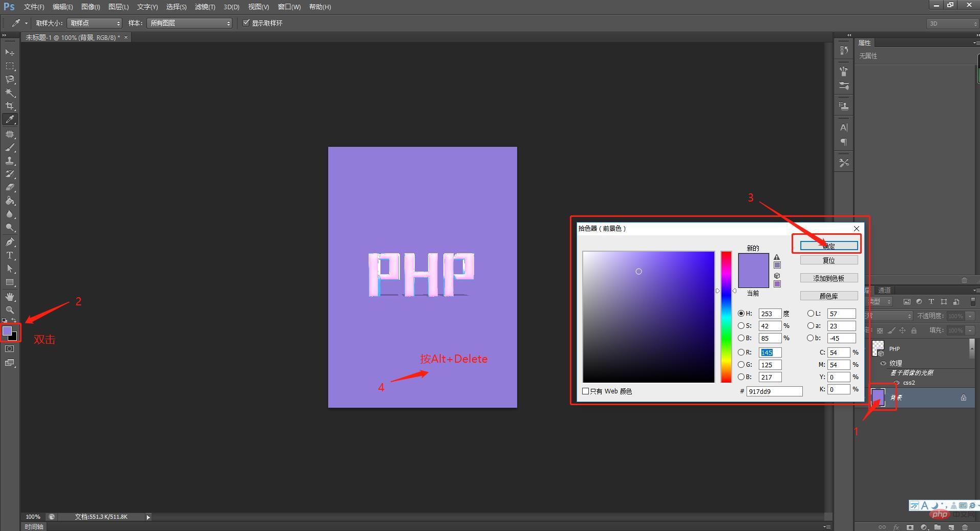
Task: Open the 滤镜(T) menu
Action: [x=205, y=7]
